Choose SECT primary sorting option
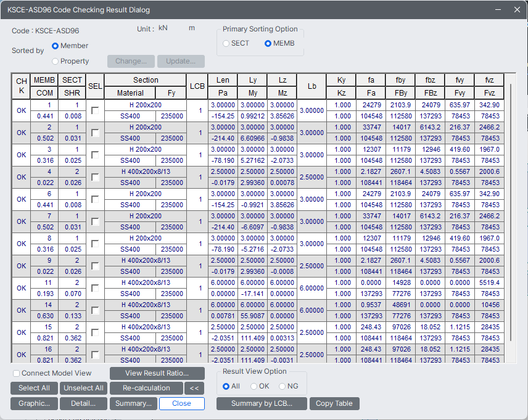 (x=226, y=43)
